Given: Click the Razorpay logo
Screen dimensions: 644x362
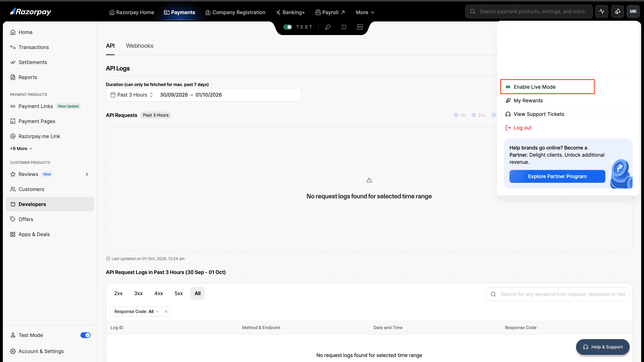Looking at the screenshot, I should (30, 11).
